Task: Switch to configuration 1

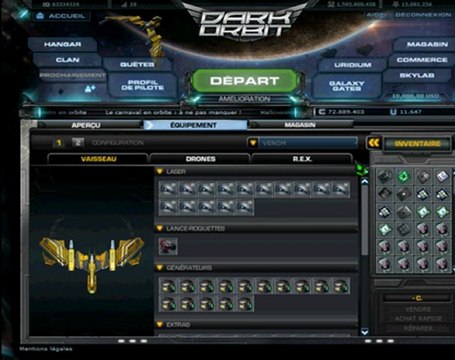Action: (x=59, y=143)
